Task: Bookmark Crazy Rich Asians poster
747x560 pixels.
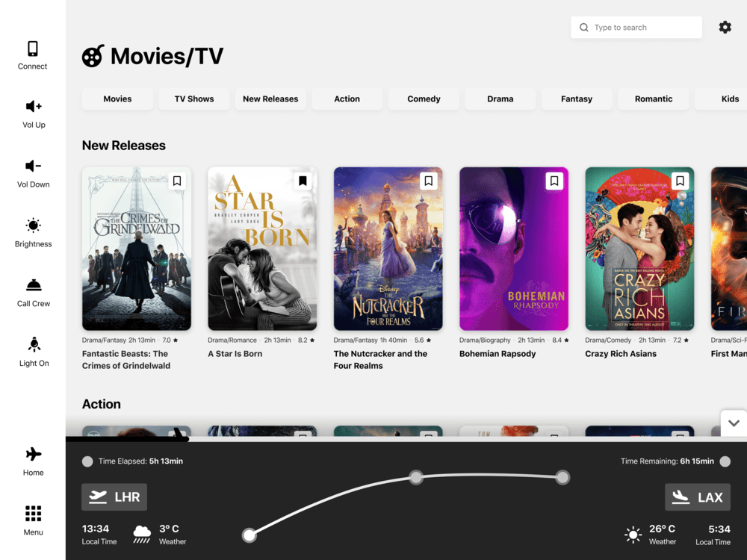Action: 680,181
